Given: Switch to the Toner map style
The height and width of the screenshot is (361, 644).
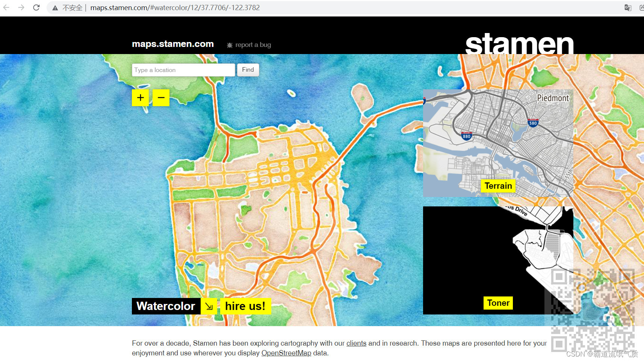Looking at the screenshot, I should (x=498, y=303).
